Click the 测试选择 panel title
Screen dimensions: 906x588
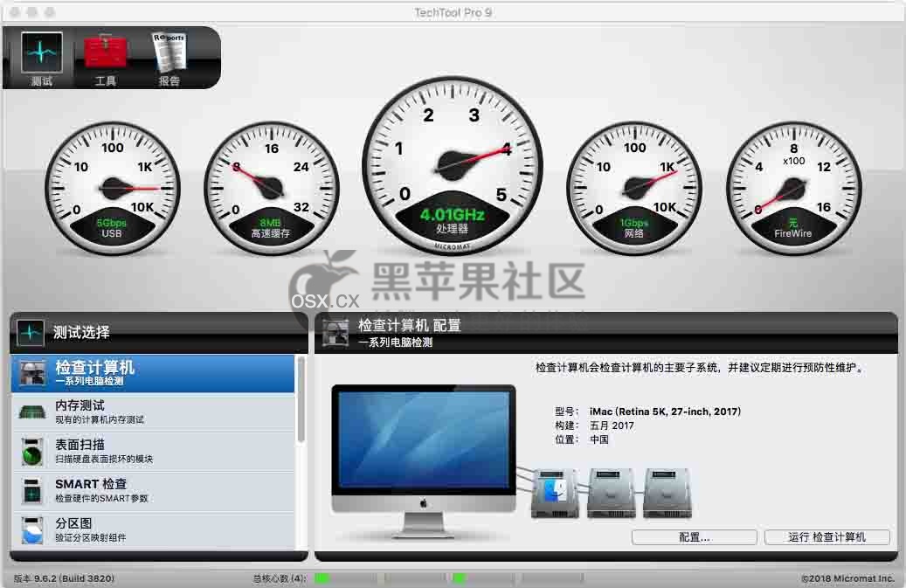click(81, 333)
